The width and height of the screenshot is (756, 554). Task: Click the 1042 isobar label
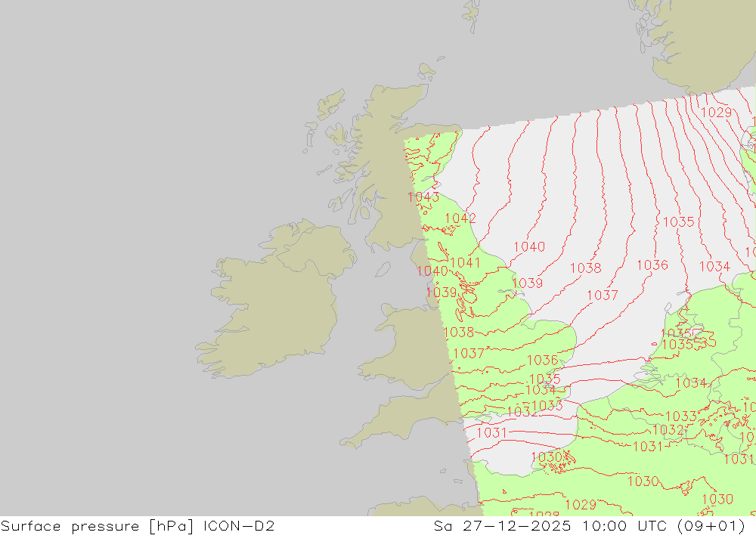(460, 218)
